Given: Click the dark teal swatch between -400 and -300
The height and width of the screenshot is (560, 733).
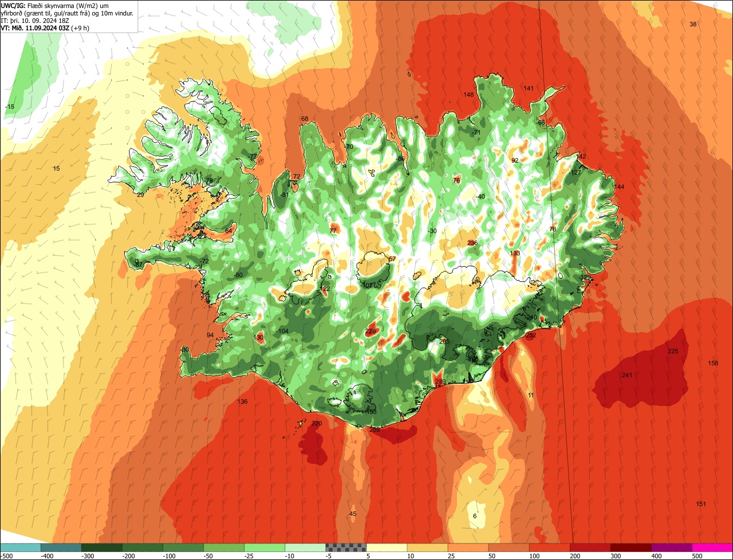Looking at the screenshot, I should [x=61, y=547].
